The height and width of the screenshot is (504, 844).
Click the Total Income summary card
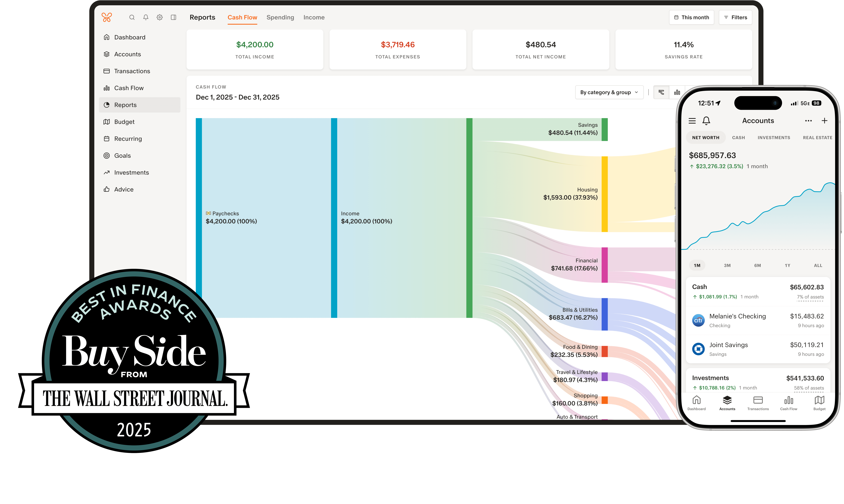coord(255,50)
